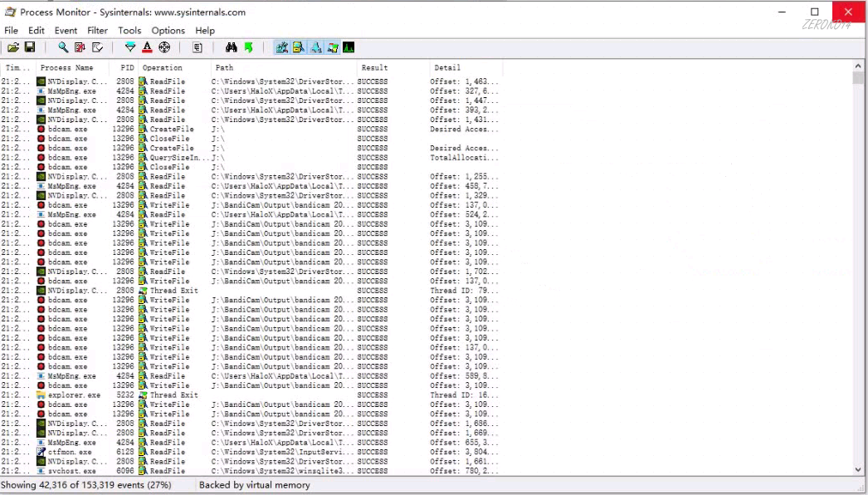Toggle Show Profiling Events graph button
Screen dimensions: 868x495
[x=349, y=47]
